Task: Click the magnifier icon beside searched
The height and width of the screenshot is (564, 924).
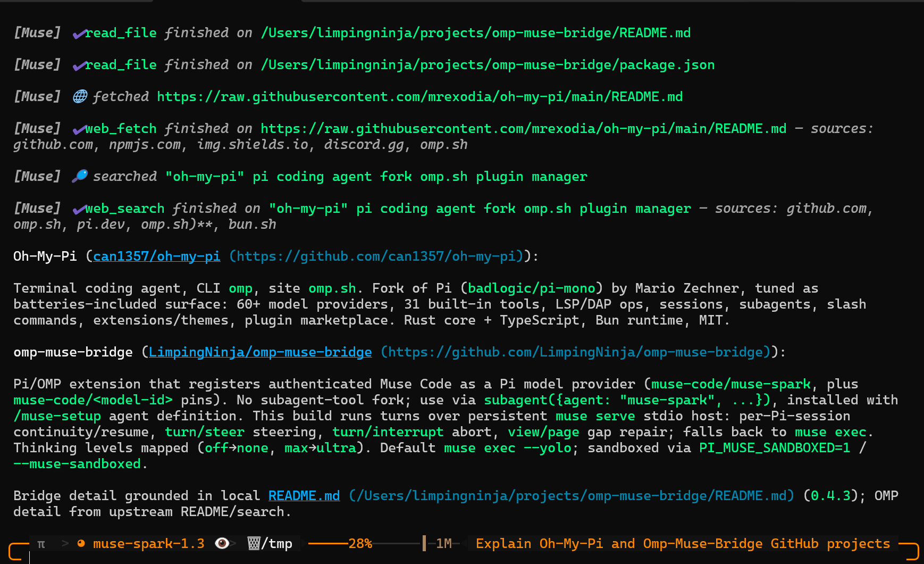Action: 80,176
